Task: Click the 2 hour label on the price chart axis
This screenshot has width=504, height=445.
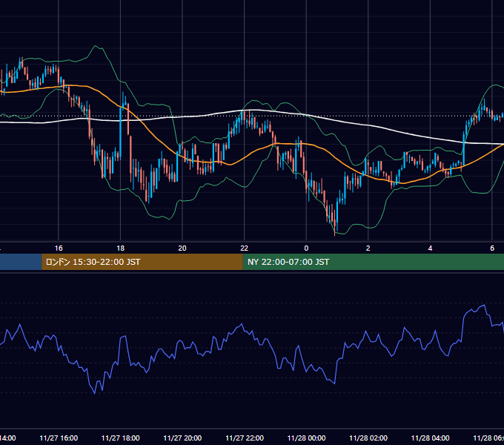Action: 368,248
